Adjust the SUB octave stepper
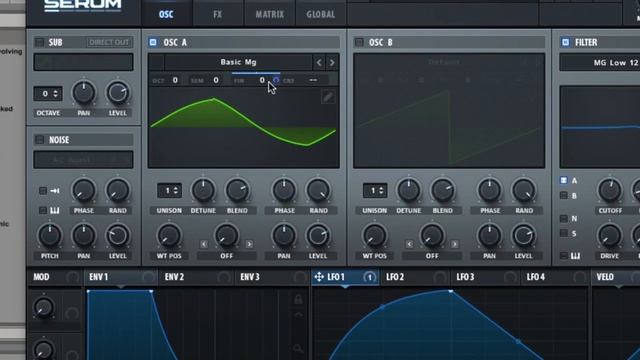 tap(48, 94)
